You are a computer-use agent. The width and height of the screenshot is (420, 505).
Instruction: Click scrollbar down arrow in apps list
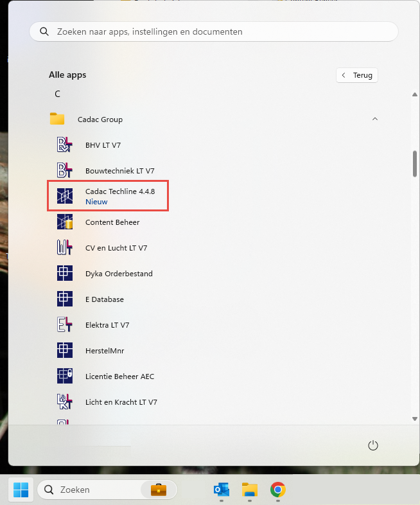click(414, 419)
